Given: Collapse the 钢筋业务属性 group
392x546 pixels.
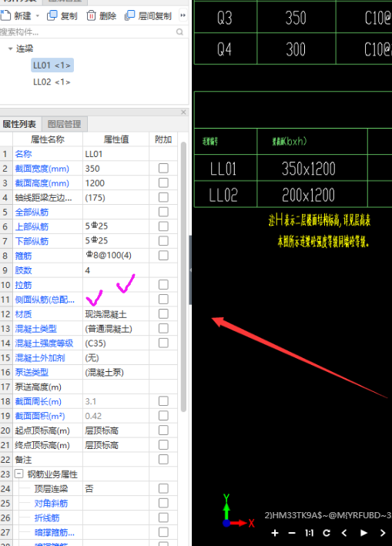Looking at the screenshot, I should coord(18,474).
